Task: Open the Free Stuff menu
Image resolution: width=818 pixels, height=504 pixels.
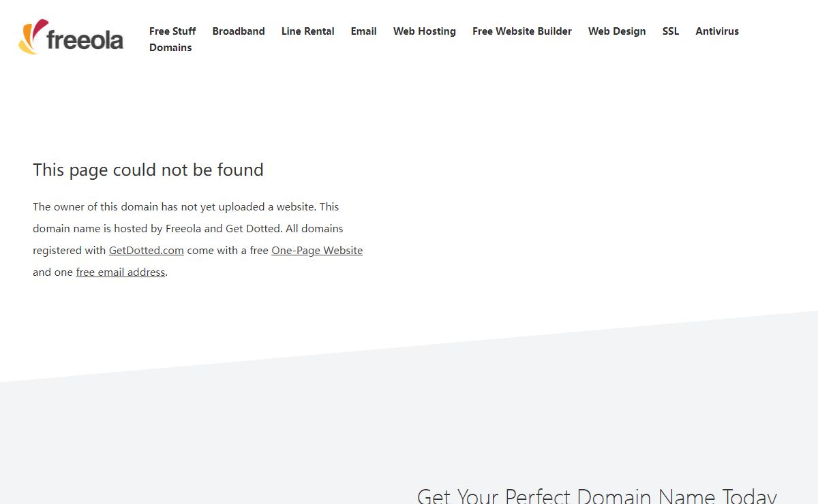Action: point(172,31)
